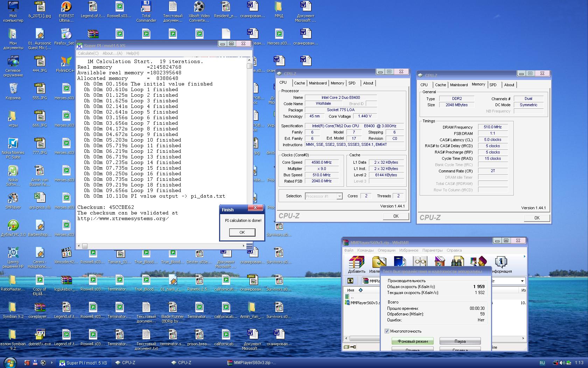Click Checksum: 45CCBE62 line in Super PI
588x368 pixels.
(106, 207)
